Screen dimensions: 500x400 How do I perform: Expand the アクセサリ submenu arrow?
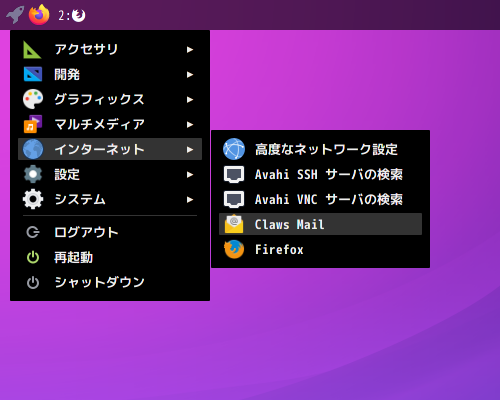[x=190, y=50]
